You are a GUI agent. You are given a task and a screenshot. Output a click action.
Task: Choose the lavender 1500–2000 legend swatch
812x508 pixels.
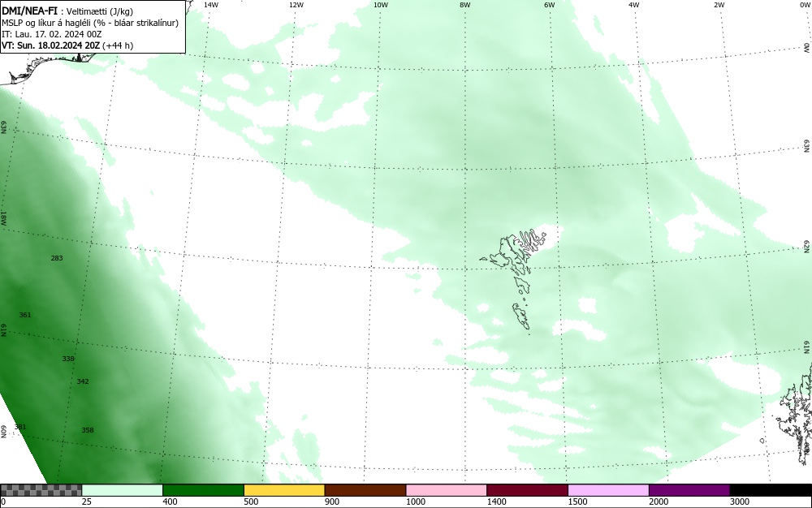[608, 490]
